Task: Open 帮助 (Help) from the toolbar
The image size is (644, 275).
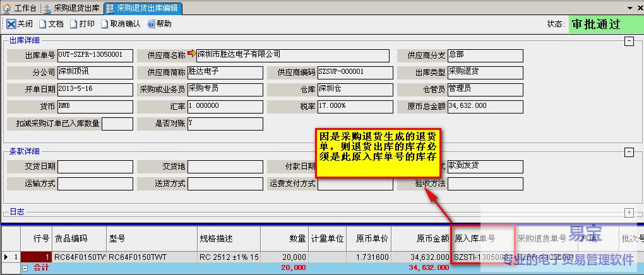Action: [152, 24]
